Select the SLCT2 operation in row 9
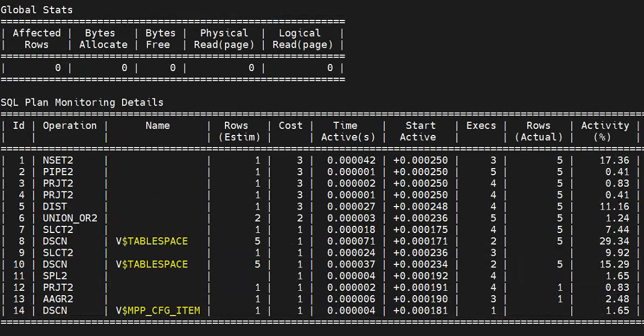 coord(58,252)
